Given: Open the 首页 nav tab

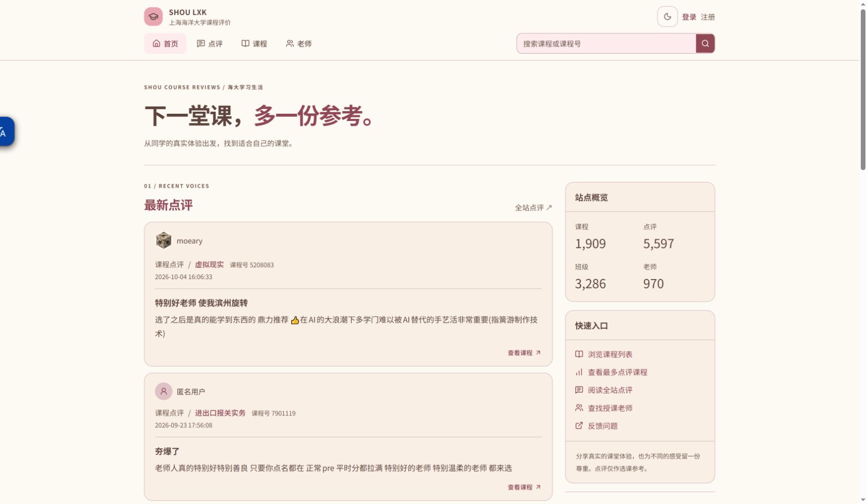Looking at the screenshot, I should pos(165,44).
